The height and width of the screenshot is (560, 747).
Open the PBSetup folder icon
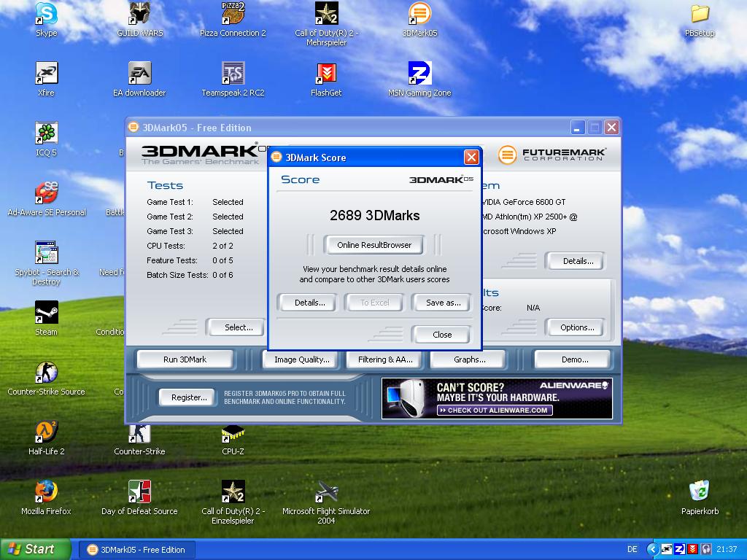coord(700,15)
